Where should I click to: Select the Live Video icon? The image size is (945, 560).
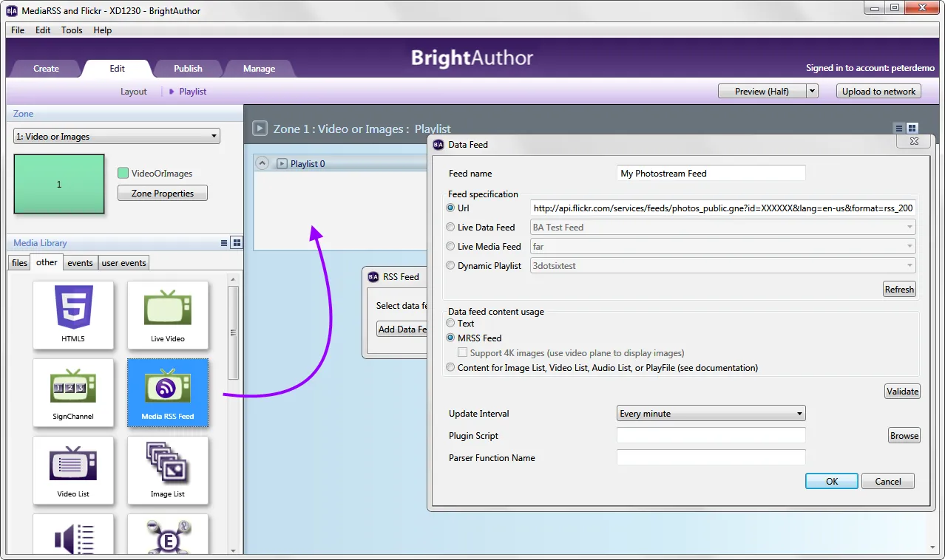168,315
